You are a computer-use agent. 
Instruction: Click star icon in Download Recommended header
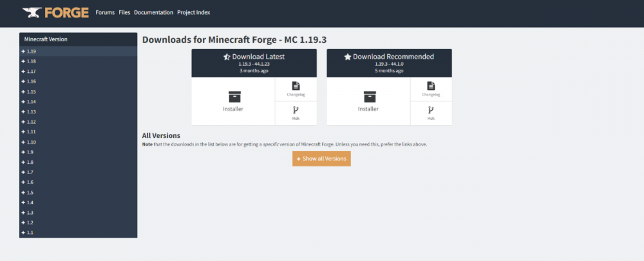348,57
